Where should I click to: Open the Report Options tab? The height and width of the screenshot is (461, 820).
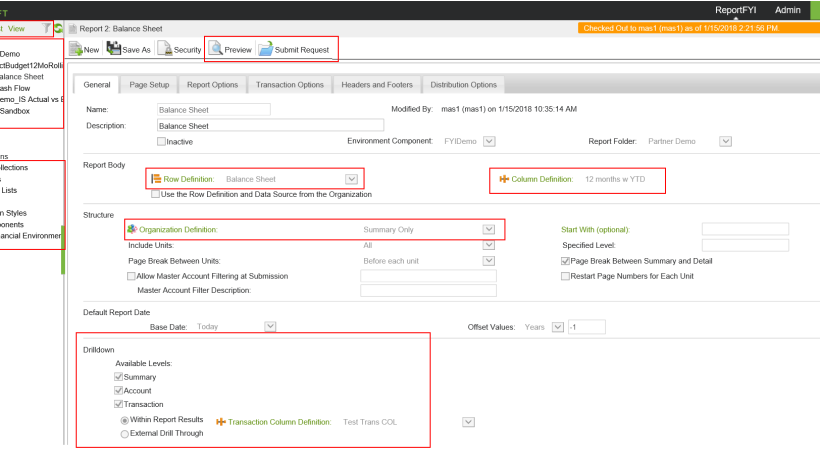(x=212, y=85)
